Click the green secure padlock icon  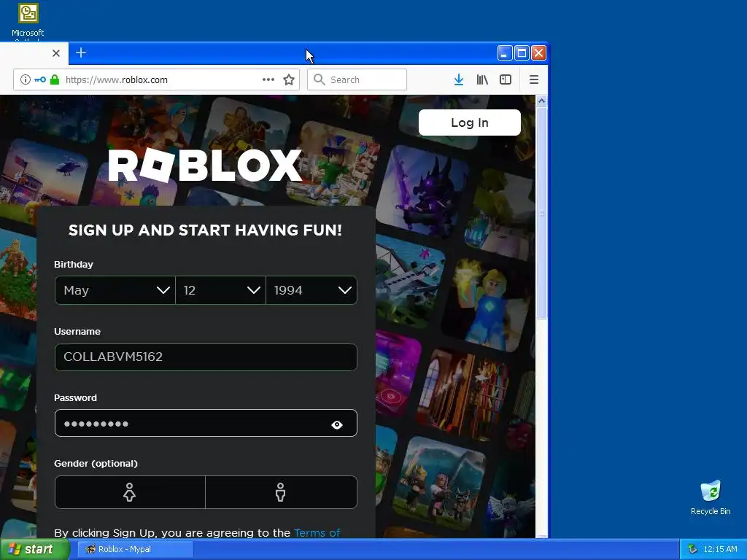click(x=55, y=79)
